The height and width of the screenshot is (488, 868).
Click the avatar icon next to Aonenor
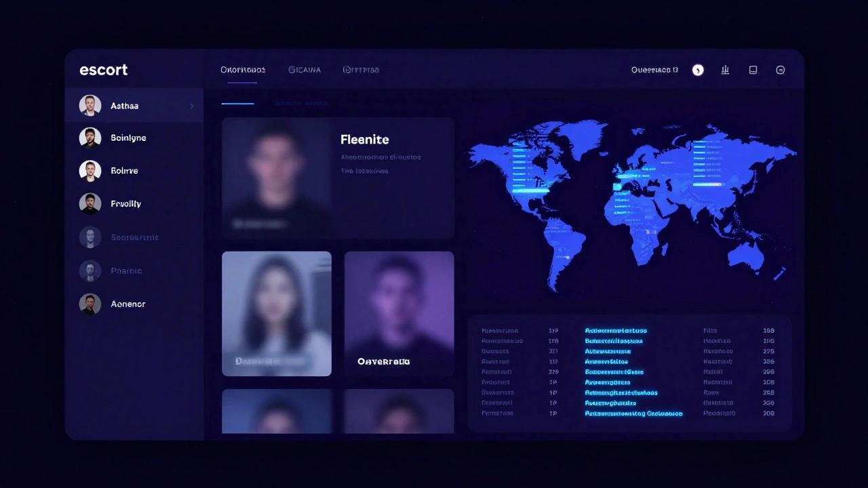[90, 304]
